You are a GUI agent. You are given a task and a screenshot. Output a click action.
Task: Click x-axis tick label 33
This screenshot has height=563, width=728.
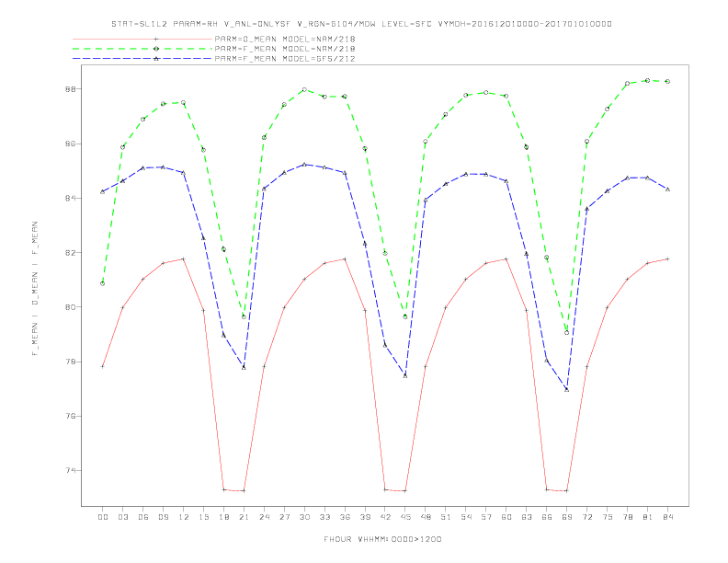point(325,517)
